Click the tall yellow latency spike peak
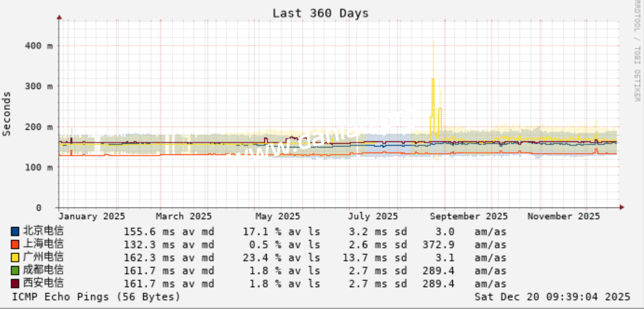644x309 pixels. click(433, 79)
